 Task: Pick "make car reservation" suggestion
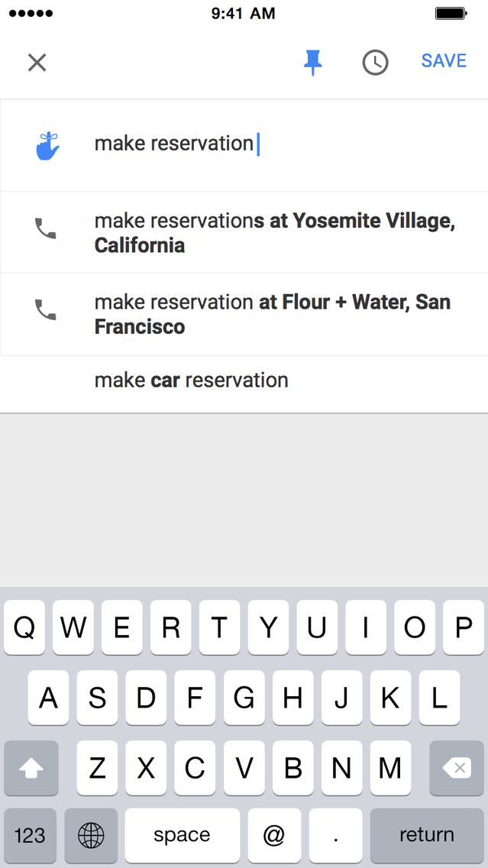point(192,380)
